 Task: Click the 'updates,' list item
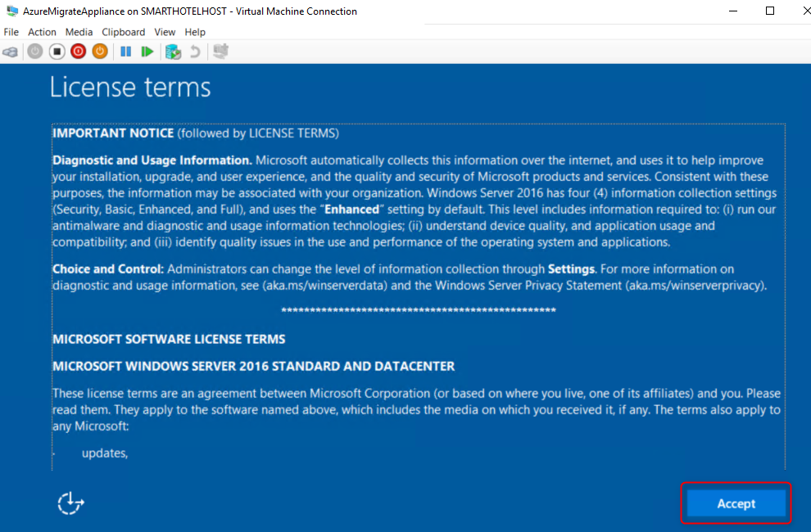pyautogui.click(x=105, y=453)
